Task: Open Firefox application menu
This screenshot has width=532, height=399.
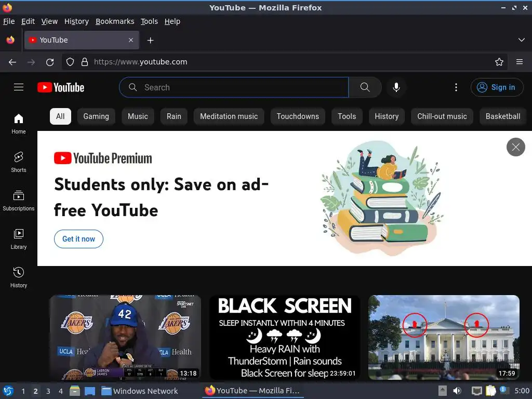Action: coord(520,62)
